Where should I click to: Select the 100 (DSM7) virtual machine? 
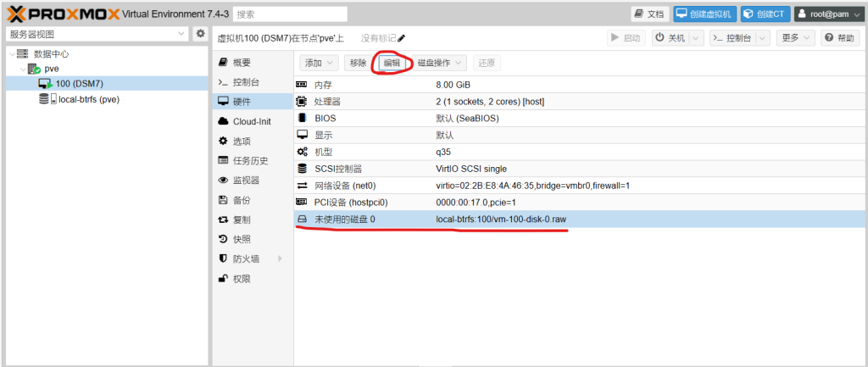point(79,83)
